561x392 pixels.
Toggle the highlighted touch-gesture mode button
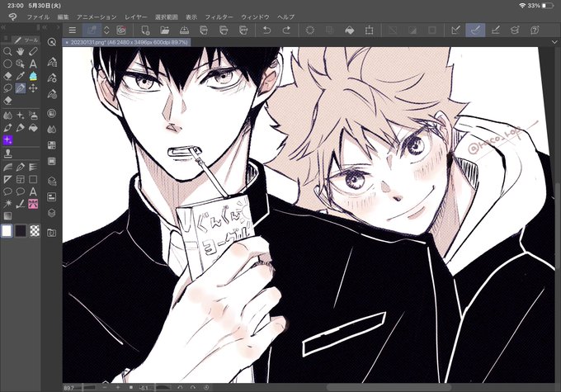[92, 30]
